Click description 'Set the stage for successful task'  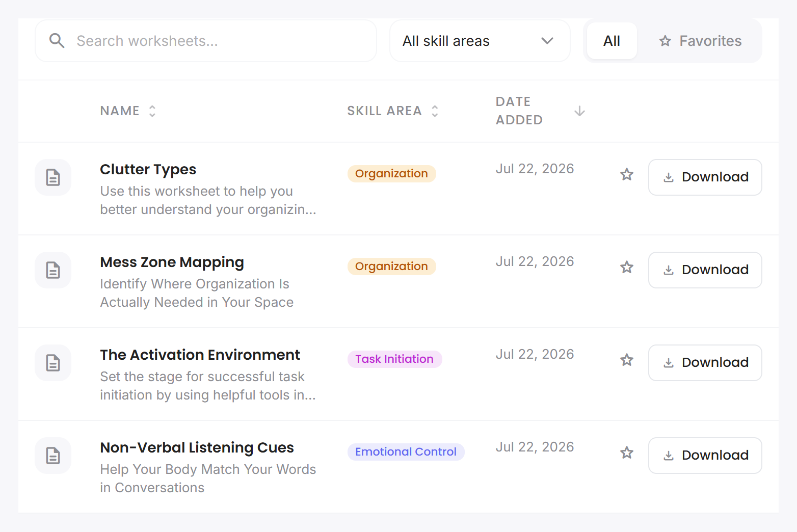(x=202, y=377)
